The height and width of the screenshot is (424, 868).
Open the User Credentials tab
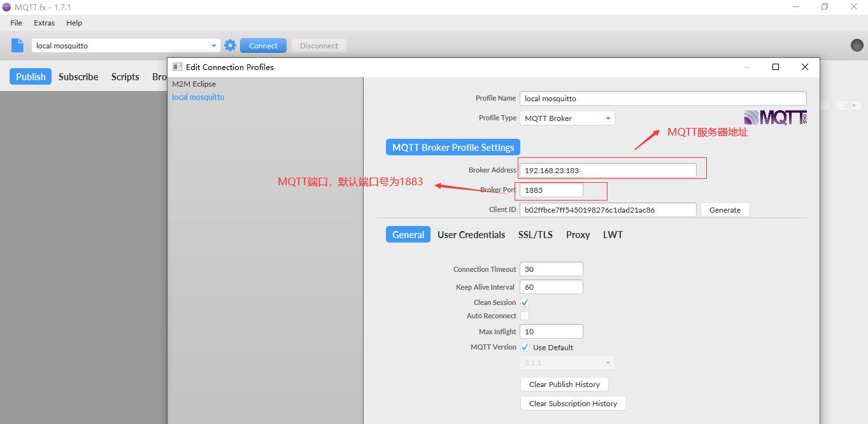pyautogui.click(x=471, y=235)
